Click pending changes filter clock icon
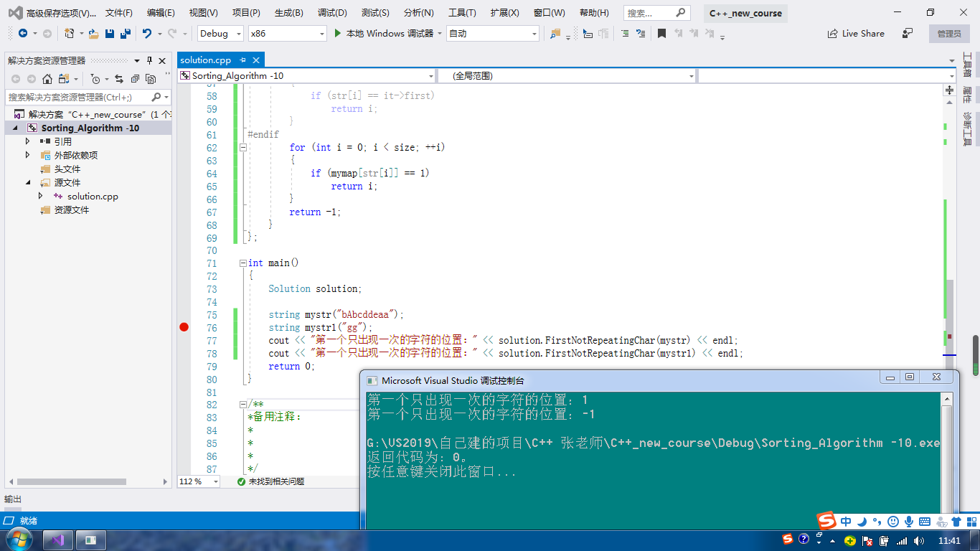The width and height of the screenshot is (980, 551). [96, 79]
